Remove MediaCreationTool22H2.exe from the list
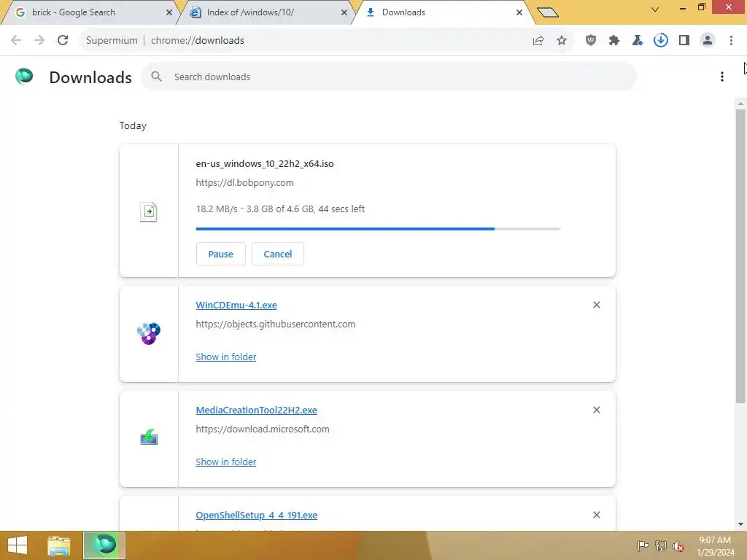Image resolution: width=747 pixels, height=560 pixels. [x=597, y=410]
